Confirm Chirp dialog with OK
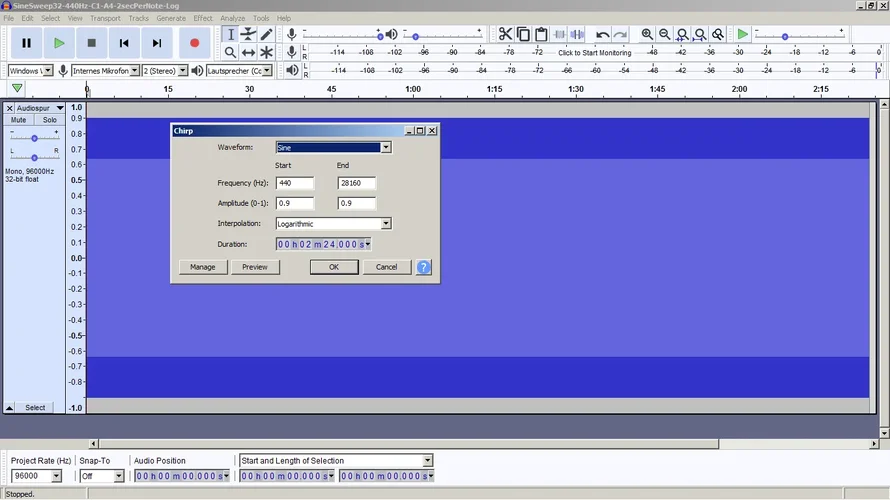The image size is (890, 500). click(x=334, y=267)
